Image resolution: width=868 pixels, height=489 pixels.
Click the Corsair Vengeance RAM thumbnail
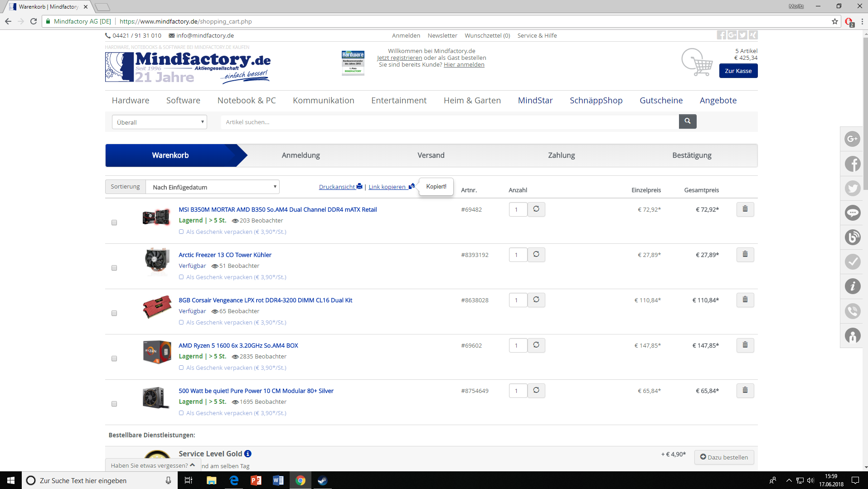click(x=157, y=307)
